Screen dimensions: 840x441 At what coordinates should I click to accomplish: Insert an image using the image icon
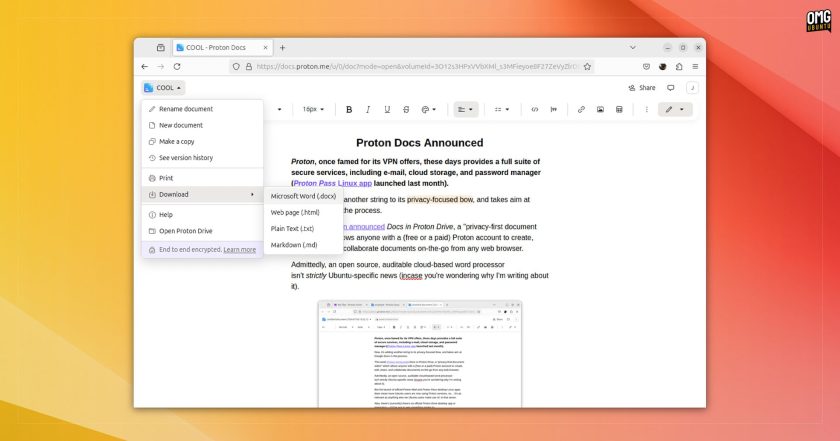[600, 109]
